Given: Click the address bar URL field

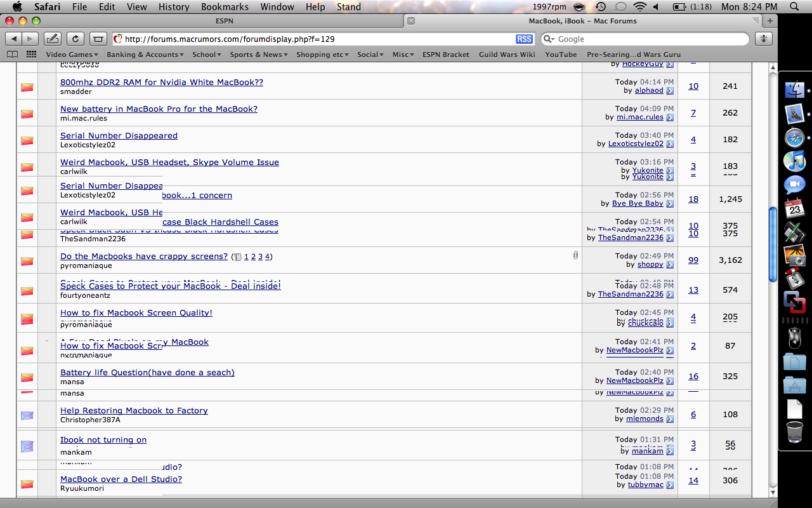Looking at the screenshot, I should (x=324, y=39).
